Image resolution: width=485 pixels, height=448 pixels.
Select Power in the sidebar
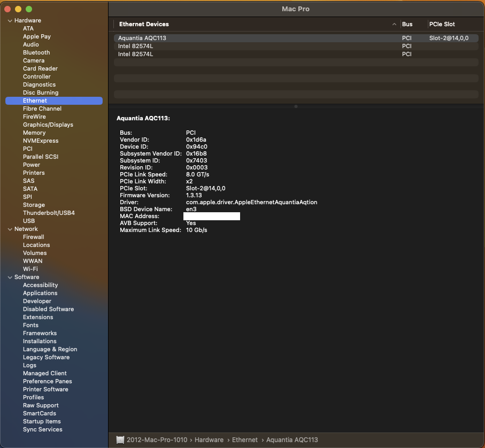pyautogui.click(x=32, y=165)
